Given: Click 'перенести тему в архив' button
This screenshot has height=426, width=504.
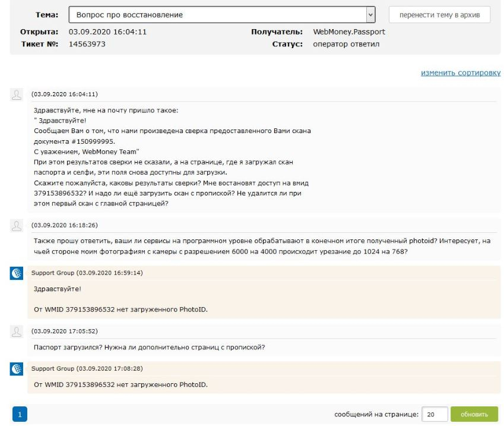Looking at the screenshot, I should [439, 15].
